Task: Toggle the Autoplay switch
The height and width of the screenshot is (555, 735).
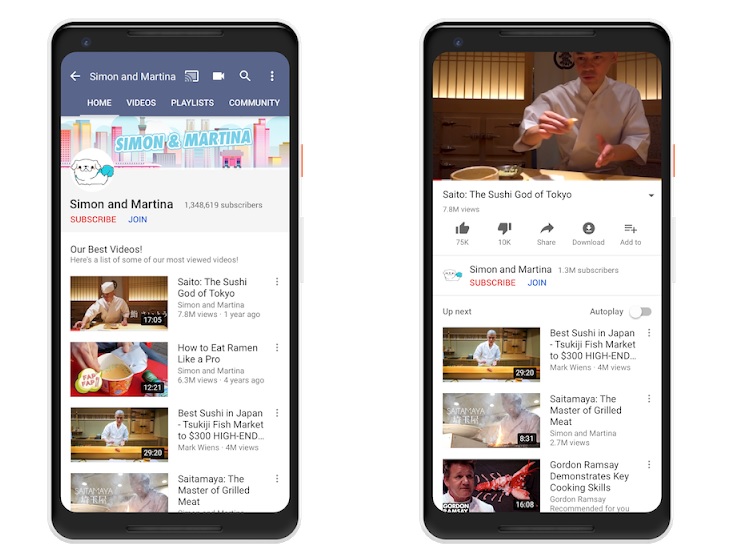Action: coord(641,312)
